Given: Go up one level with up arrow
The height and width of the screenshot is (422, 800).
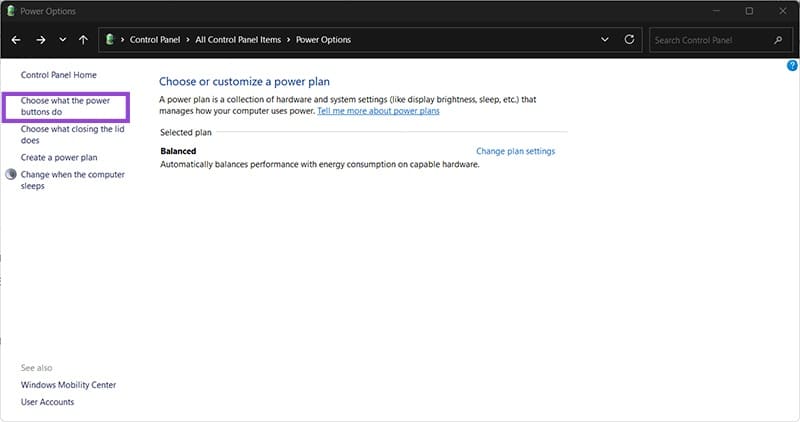Looking at the screenshot, I should pos(83,40).
